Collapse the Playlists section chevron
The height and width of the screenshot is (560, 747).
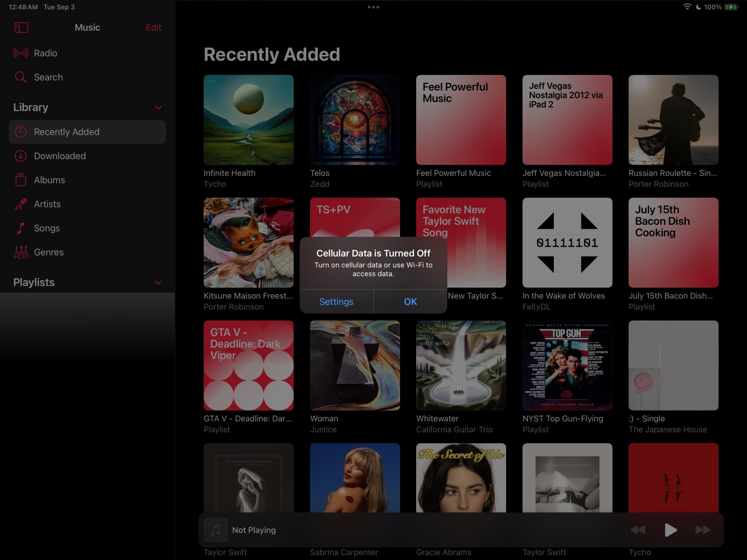(158, 283)
